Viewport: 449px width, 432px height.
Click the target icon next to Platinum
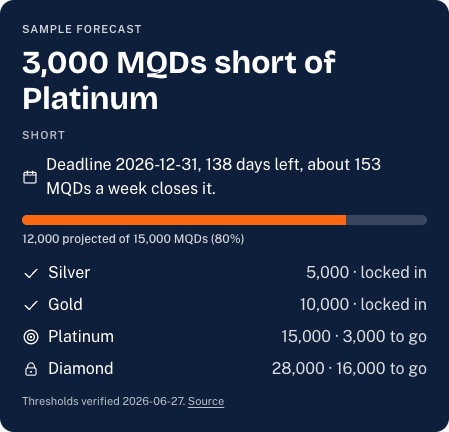pyautogui.click(x=31, y=337)
